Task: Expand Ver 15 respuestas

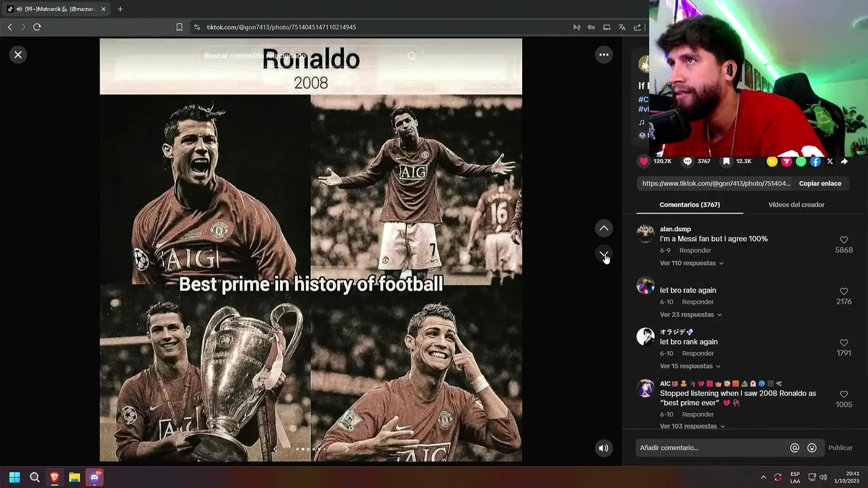Action: pos(690,366)
